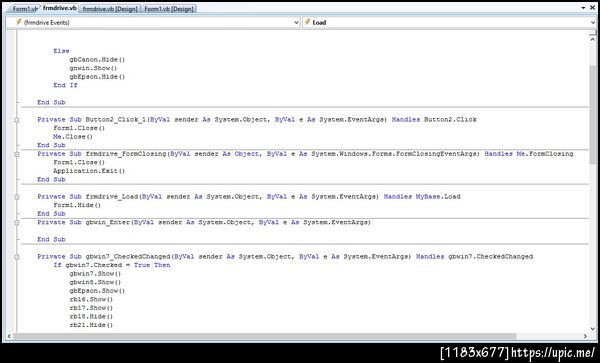The width and height of the screenshot is (600, 363).
Task: Click the split-window handle above the scrollbar
Action: pyautogui.click(x=593, y=33)
